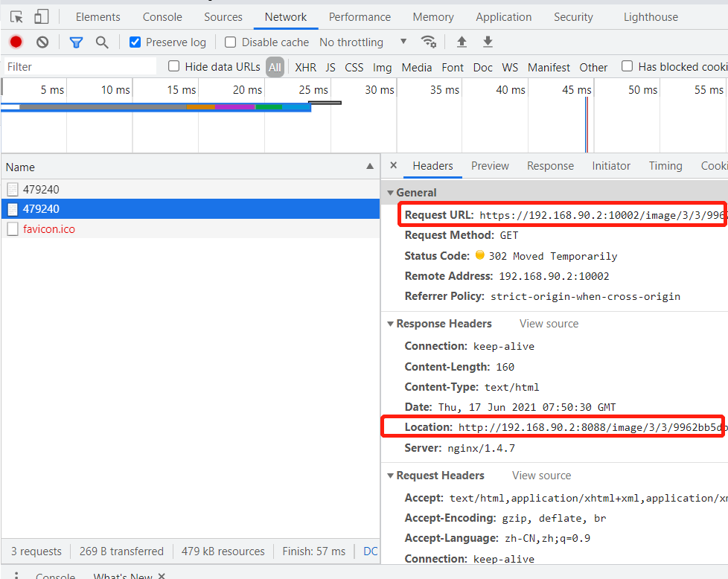Check Hide data URLs
This screenshot has height=579, width=728.
(x=173, y=66)
